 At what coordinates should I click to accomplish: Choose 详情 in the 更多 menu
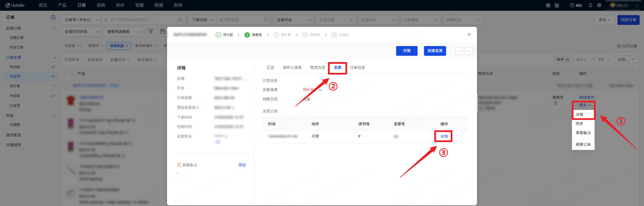coord(583,115)
